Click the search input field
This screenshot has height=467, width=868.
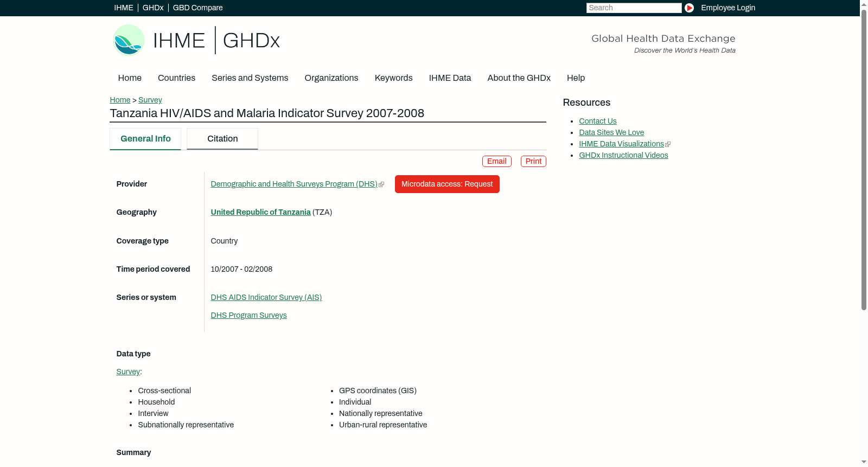pyautogui.click(x=634, y=8)
